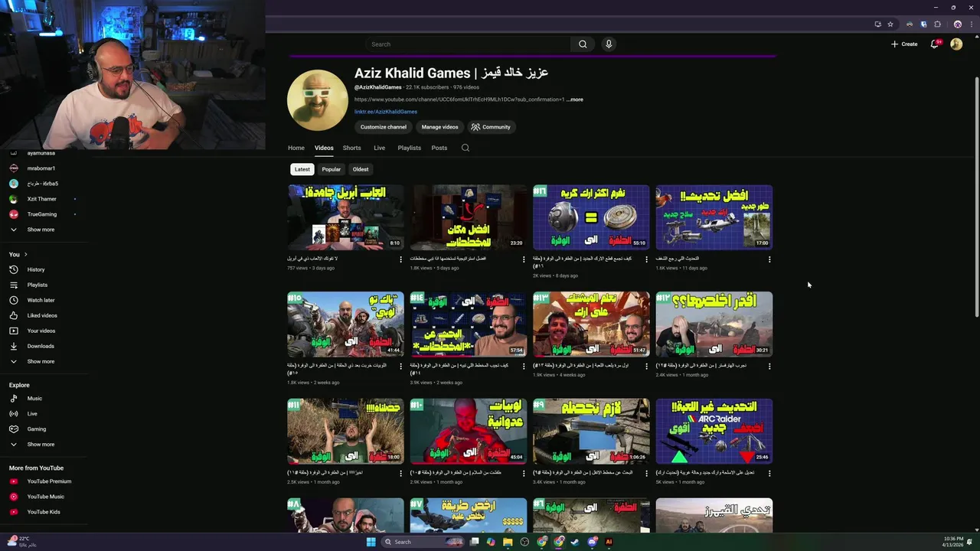Open Gaming under Explore
Screen dimensions: 980x551
37,429
